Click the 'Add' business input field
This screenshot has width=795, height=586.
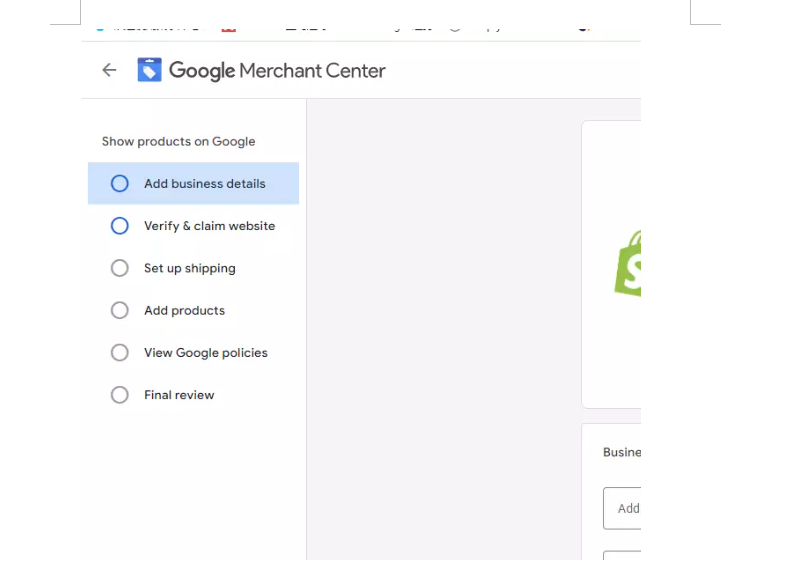[x=622, y=508]
